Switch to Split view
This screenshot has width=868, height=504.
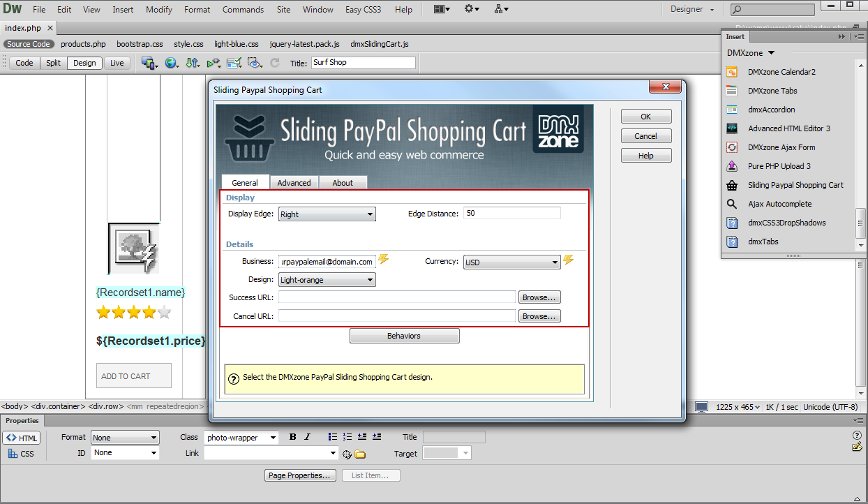[54, 63]
